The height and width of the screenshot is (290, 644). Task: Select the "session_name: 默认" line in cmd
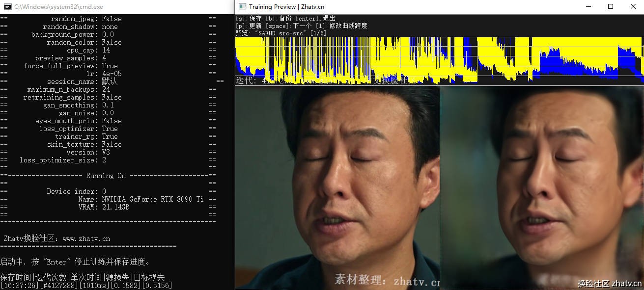[82, 81]
